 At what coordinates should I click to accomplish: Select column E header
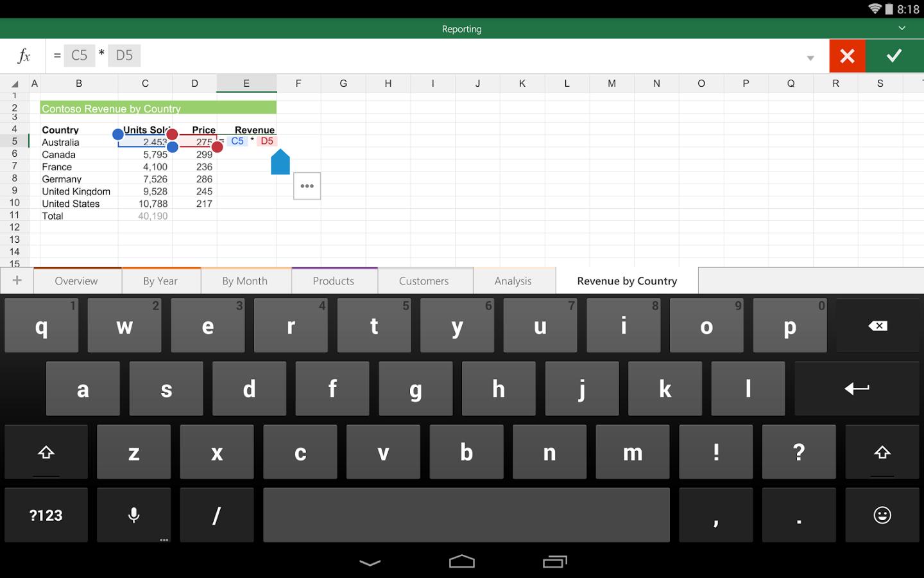pyautogui.click(x=246, y=83)
